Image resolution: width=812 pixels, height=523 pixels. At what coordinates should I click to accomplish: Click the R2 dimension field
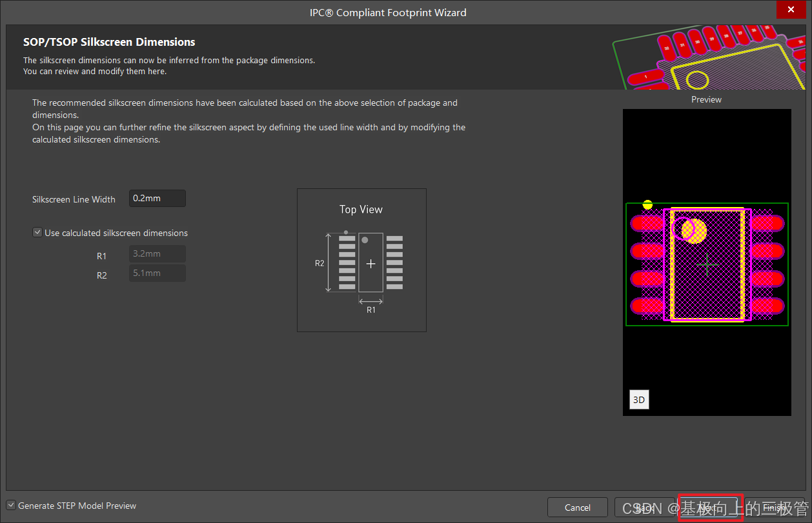click(157, 273)
